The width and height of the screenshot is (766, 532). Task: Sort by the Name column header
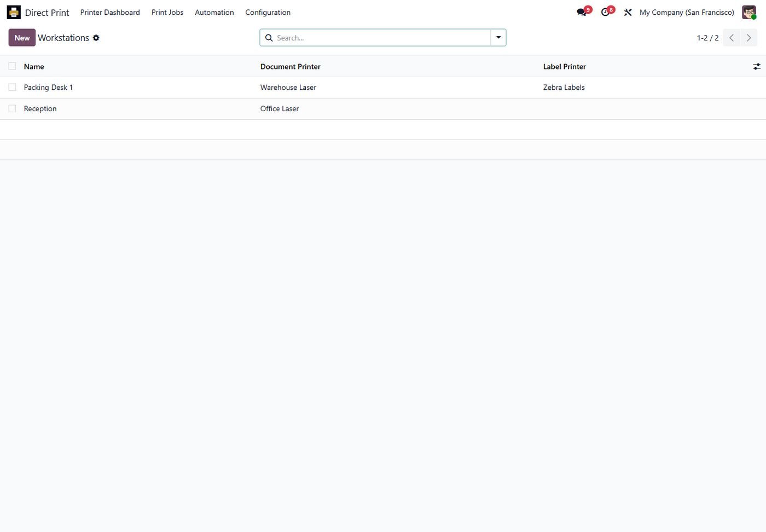[34, 66]
